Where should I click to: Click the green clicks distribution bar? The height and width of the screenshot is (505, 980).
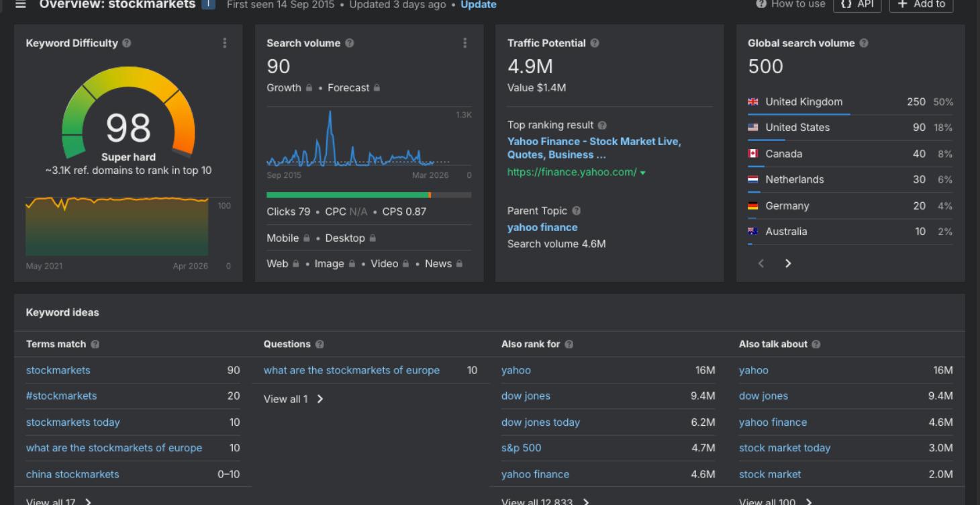pos(348,195)
